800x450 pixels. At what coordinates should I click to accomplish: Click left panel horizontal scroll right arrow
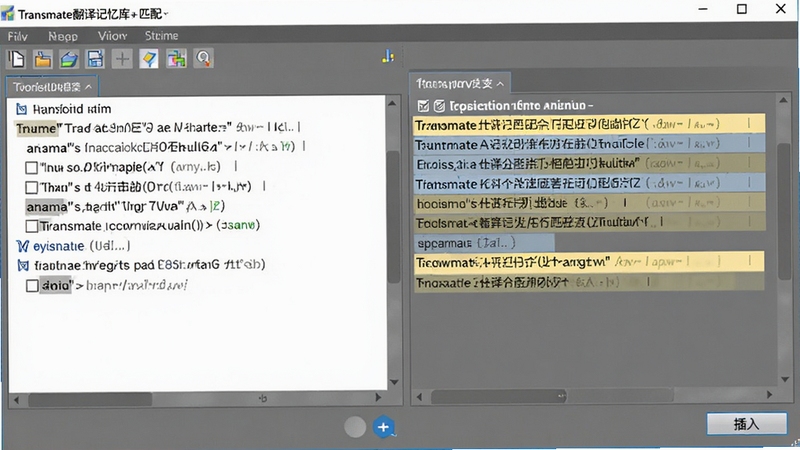coord(378,397)
